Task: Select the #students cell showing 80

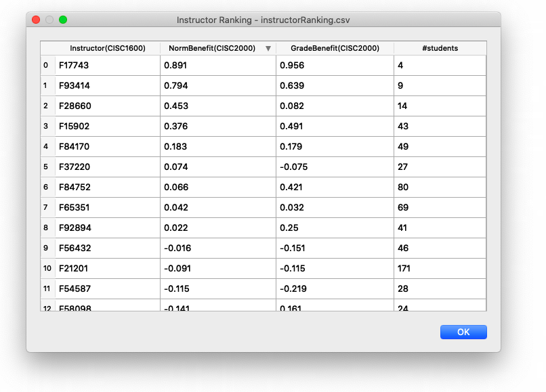Action: (x=440, y=188)
